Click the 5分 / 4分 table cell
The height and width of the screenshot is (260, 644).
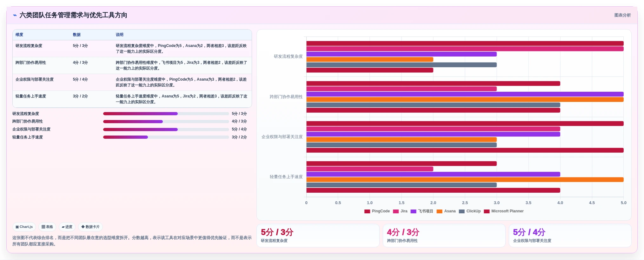click(80, 79)
